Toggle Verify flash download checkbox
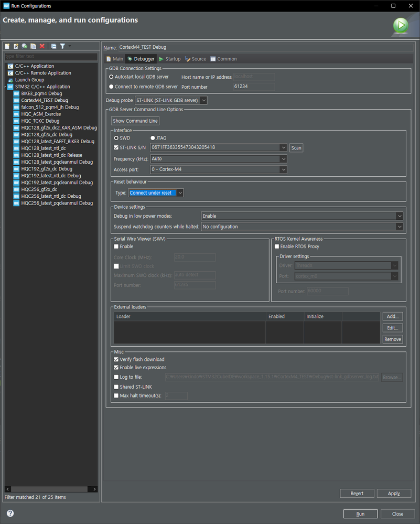 [116, 360]
